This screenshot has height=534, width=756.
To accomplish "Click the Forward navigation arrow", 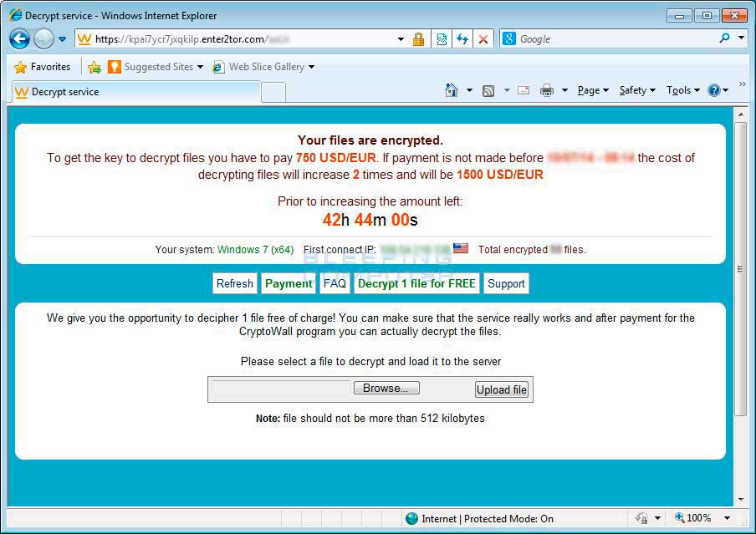I will [x=43, y=39].
